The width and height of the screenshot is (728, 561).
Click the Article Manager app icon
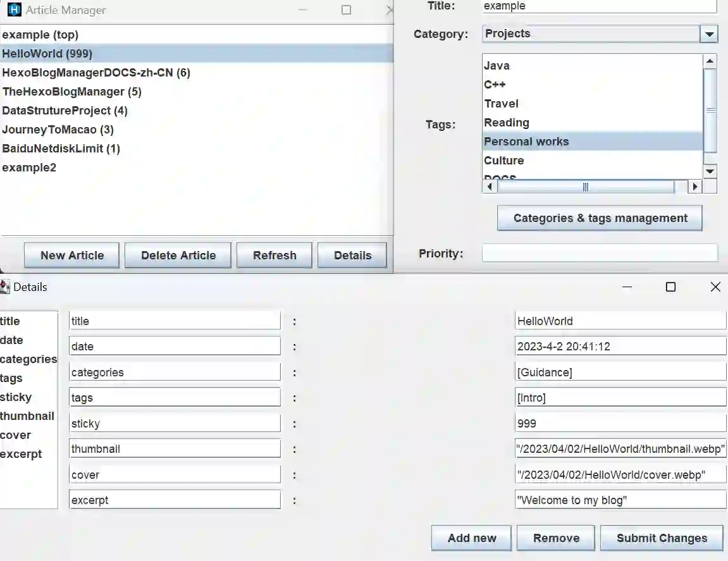[15, 9]
